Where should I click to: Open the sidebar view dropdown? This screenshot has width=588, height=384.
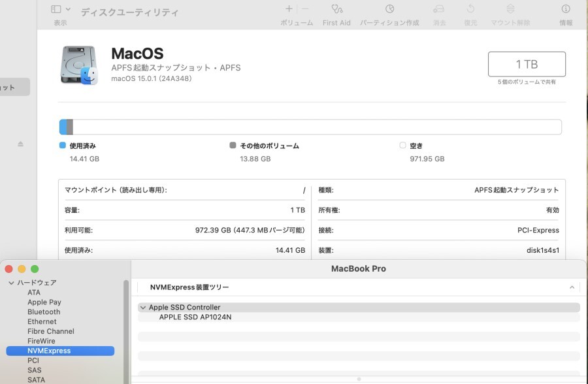(61, 9)
